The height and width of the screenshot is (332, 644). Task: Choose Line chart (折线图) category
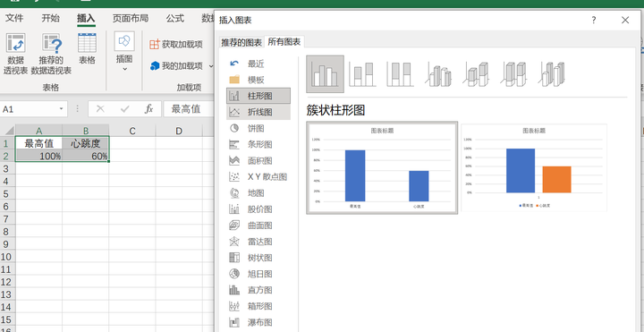click(258, 112)
